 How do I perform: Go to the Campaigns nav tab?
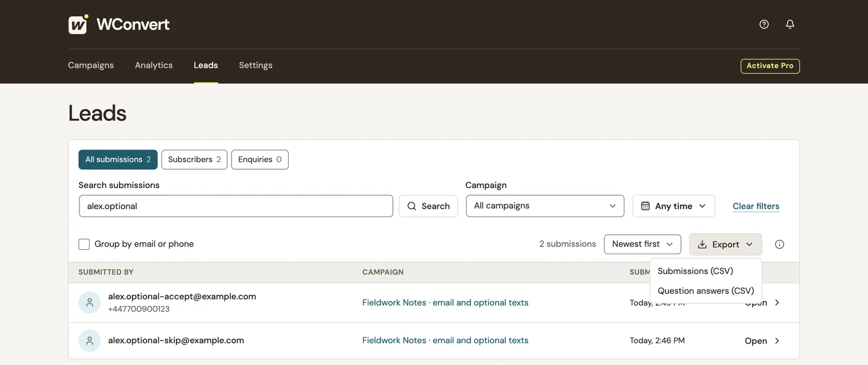[x=91, y=65]
